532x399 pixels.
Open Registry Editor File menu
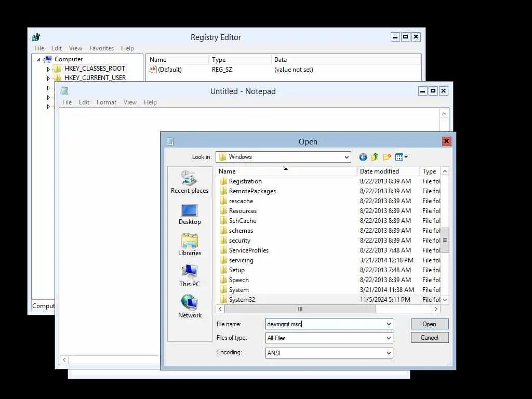pyautogui.click(x=39, y=48)
